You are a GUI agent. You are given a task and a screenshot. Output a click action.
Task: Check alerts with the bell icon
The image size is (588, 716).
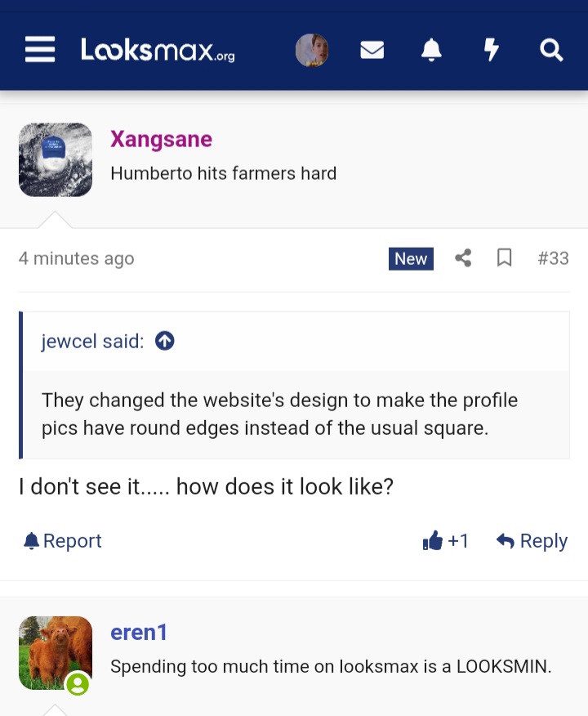coord(431,50)
